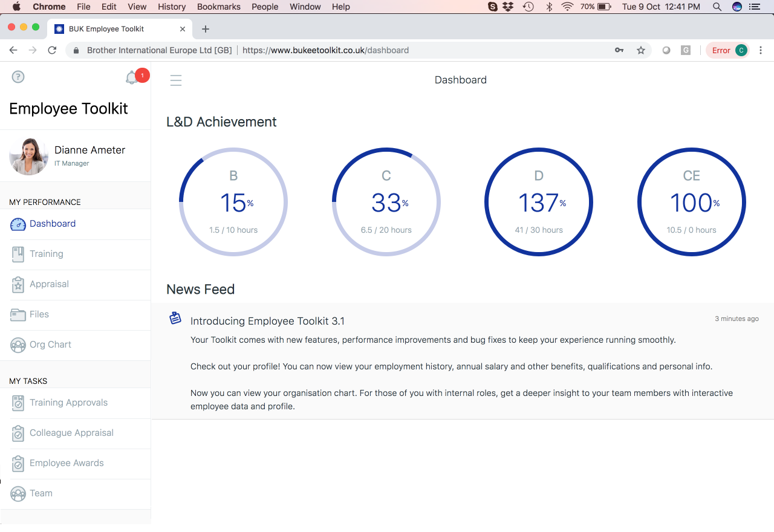Click the Team group icon

(x=18, y=494)
